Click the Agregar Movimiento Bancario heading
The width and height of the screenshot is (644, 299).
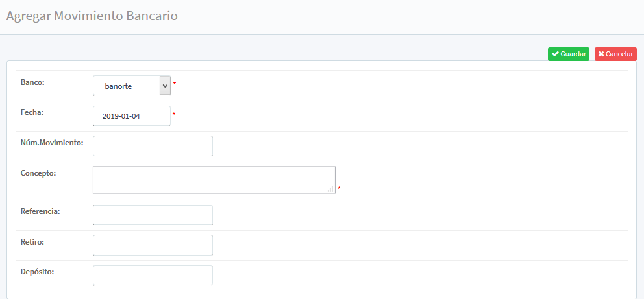(x=92, y=16)
